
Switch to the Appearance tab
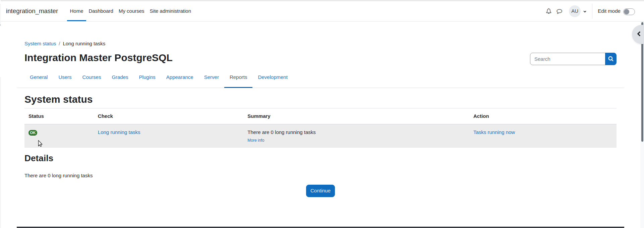(x=180, y=77)
